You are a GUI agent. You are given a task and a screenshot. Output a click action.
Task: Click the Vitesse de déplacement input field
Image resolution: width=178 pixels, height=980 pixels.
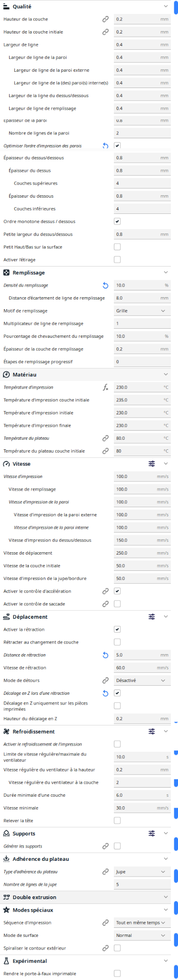click(142, 553)
